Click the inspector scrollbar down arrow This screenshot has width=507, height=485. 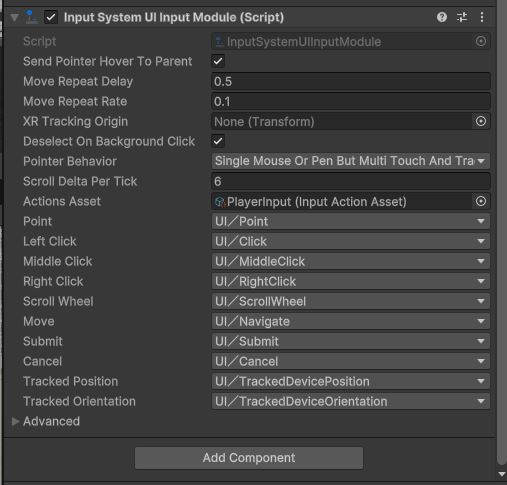point(502,474)
